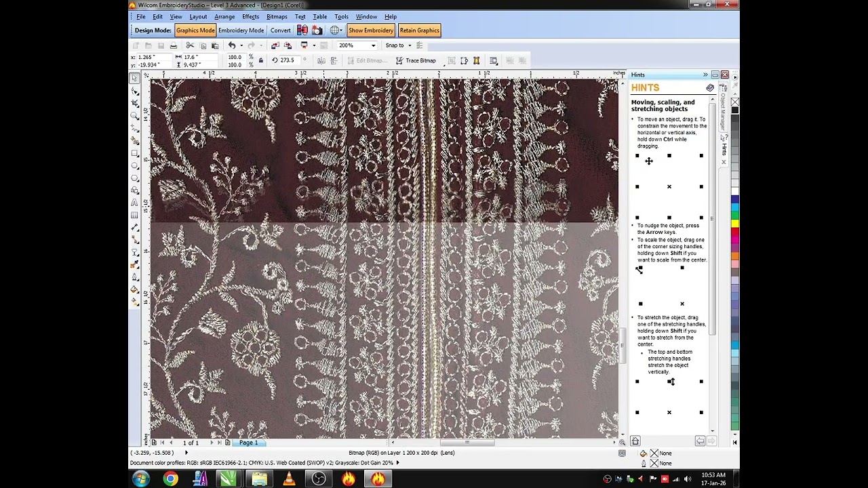Open the Tools menu
Screen dimensions: 868x488
341,16
